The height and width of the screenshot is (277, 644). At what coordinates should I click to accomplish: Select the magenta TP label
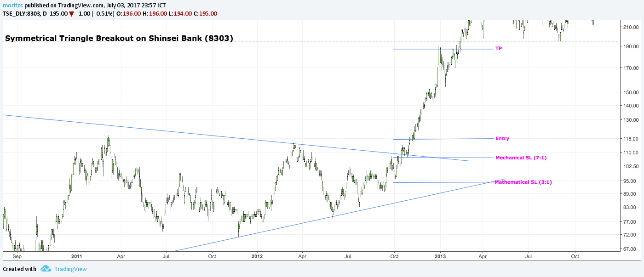coord(499,48)
